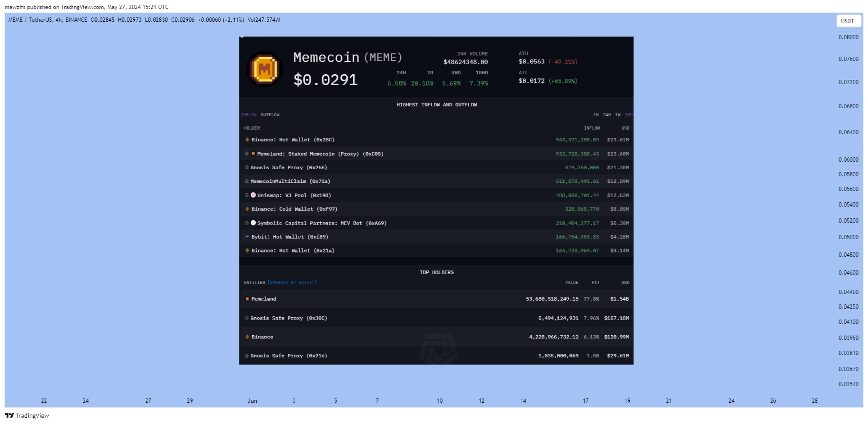Click the Binance icon in the Top Holders list
Viewport: 868px width, 424px height.
pyautogui.click(x=247, y=337)
